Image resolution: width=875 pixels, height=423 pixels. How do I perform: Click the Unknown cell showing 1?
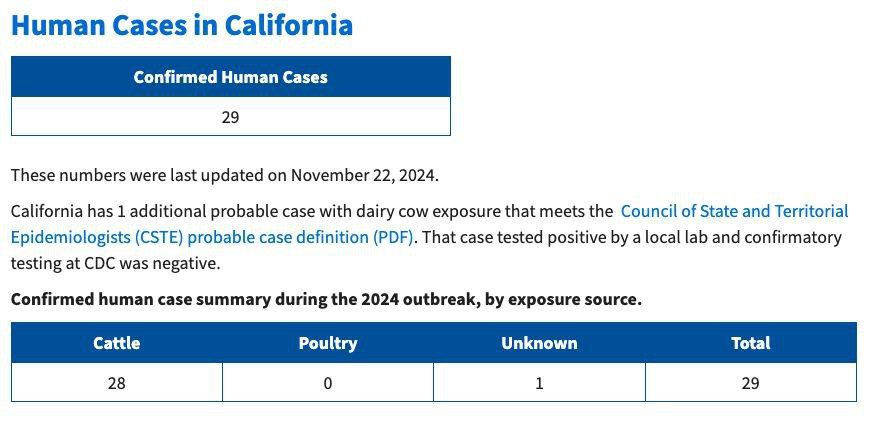click(539, 383)
